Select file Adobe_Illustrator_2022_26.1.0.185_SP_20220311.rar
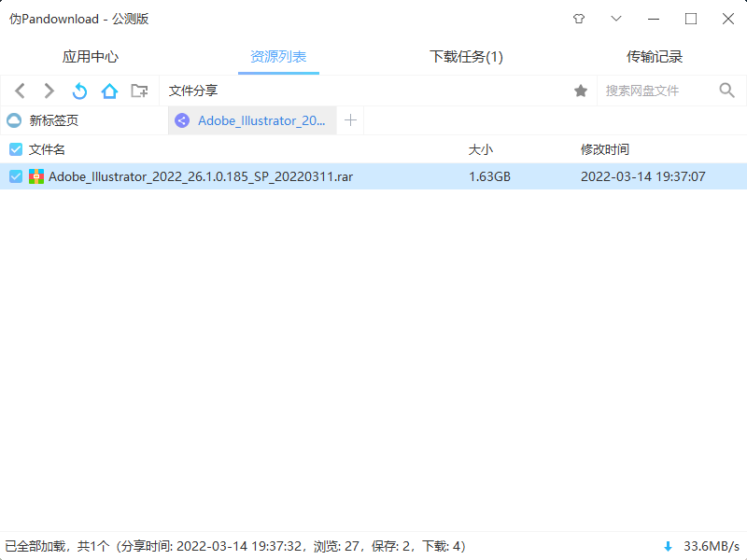This screenshot has height=560, width=747. pyautogui.click(x=201, y=176)
